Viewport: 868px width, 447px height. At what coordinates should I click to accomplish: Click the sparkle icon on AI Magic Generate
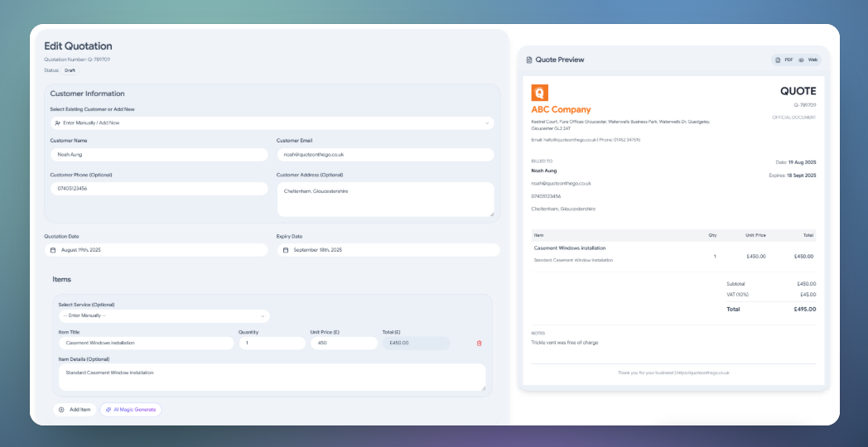[108, 410]
